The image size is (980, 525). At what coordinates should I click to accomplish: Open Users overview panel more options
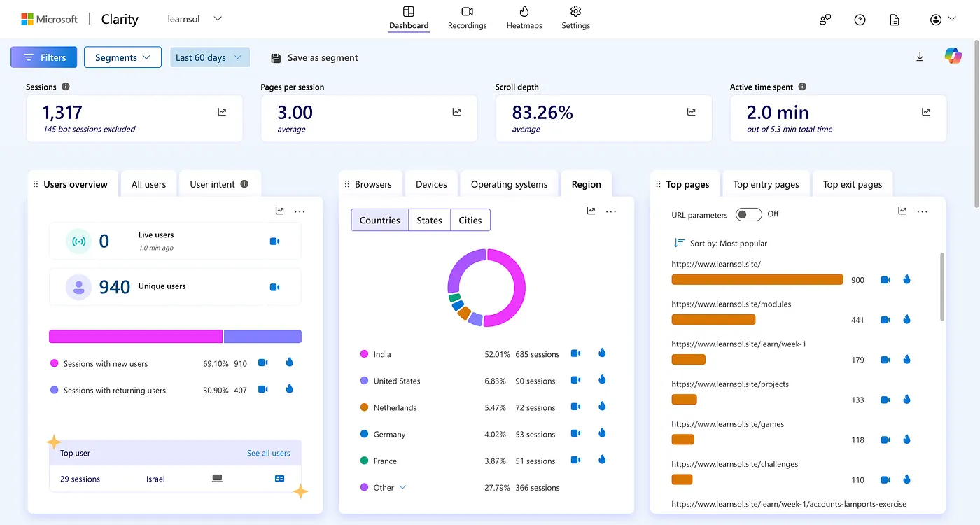pyautogui.click(x=300, y=211)
